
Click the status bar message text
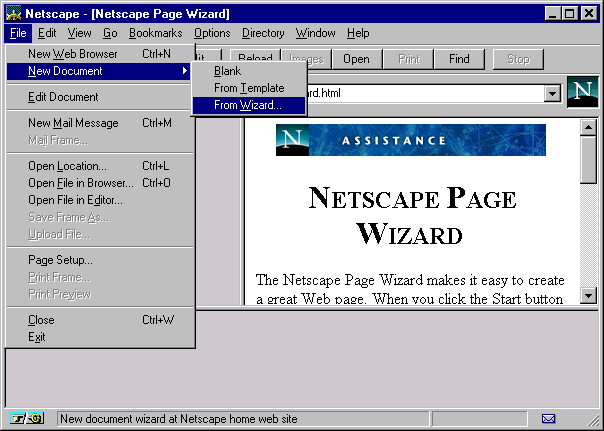point(179,419)
